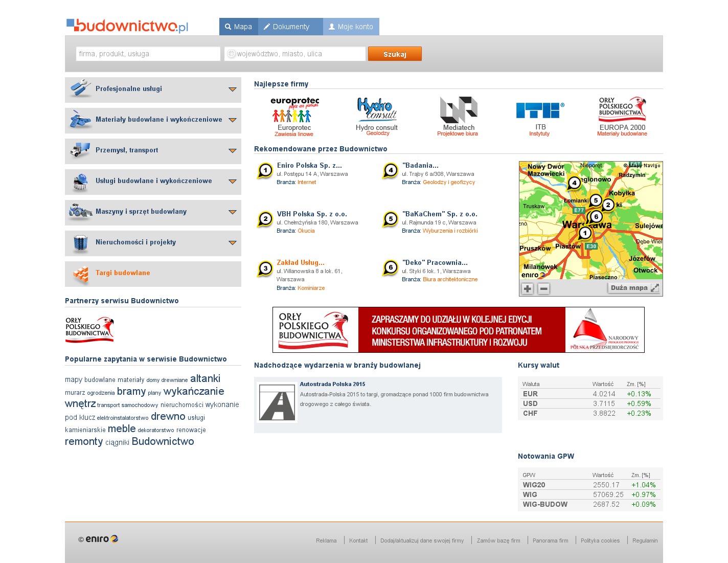This screenshot has width=728, height=563.
Task: Switch to the Dokumenty tab
Action: click(x=290, y=27)
